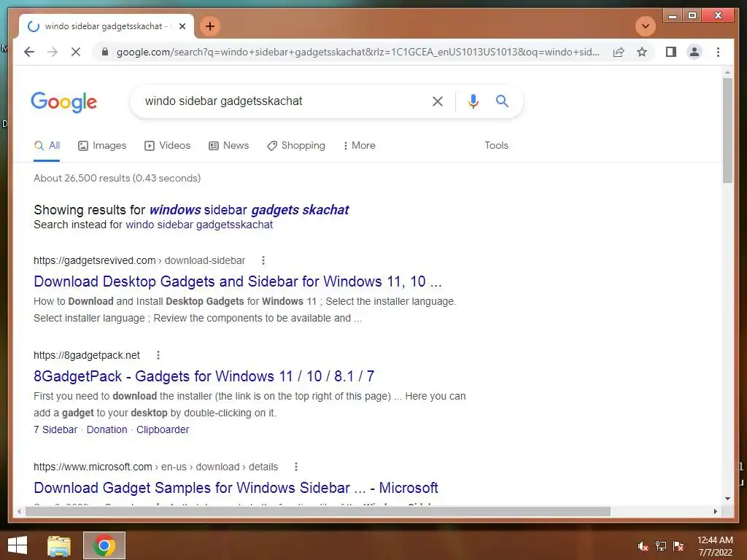This screenshot has width=747, height=560.
Task: Click the scroll down arrow
Action: click(x=727, y=499)
